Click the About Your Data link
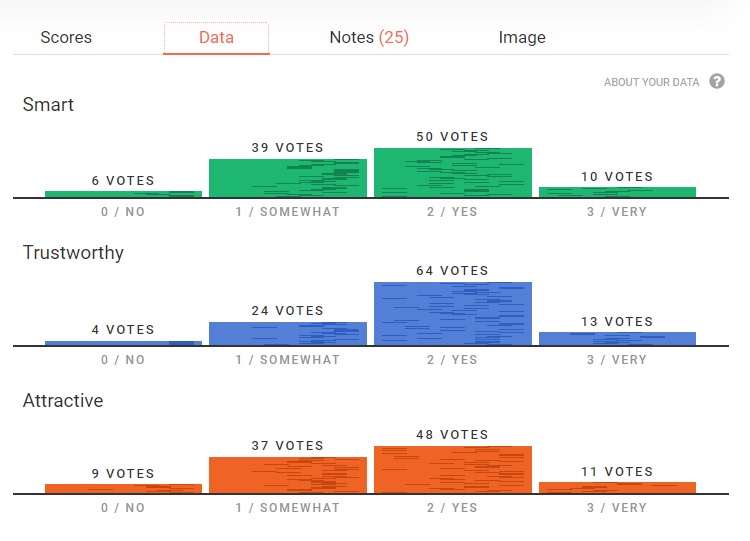 [x=651, y=82]
